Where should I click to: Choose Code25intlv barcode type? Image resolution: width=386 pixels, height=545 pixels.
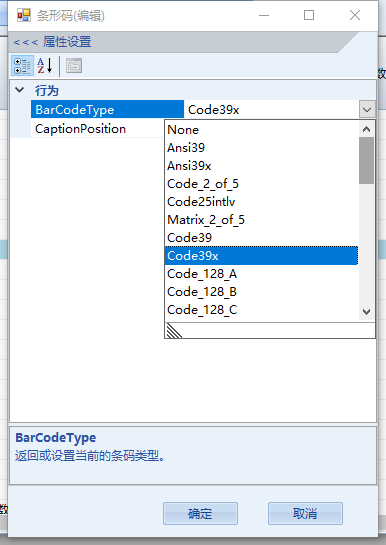261,202
